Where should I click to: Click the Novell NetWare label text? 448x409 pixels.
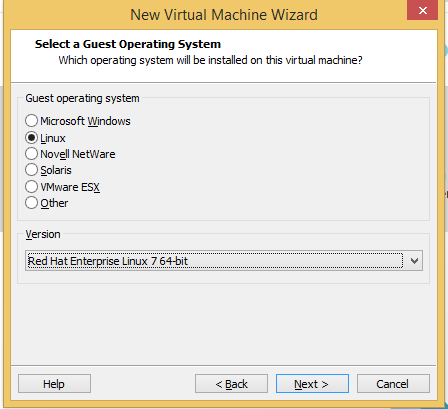(78, 154)
